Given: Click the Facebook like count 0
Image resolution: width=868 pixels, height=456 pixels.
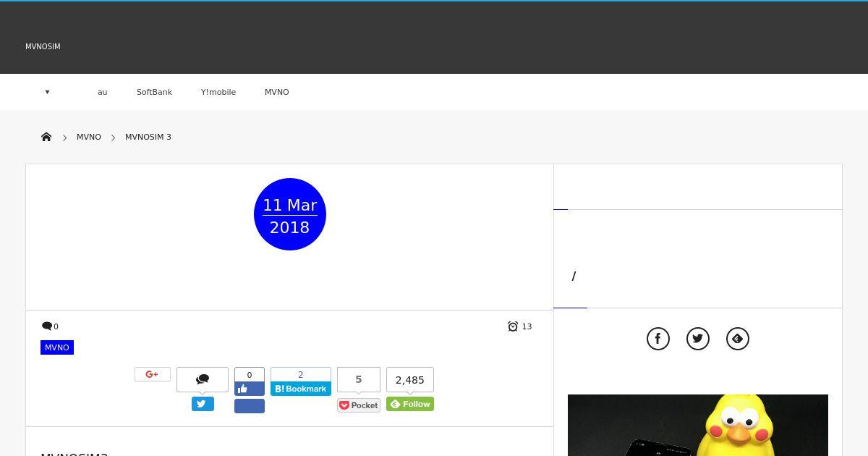Looking at the screenshot, I should coord(250,375).
